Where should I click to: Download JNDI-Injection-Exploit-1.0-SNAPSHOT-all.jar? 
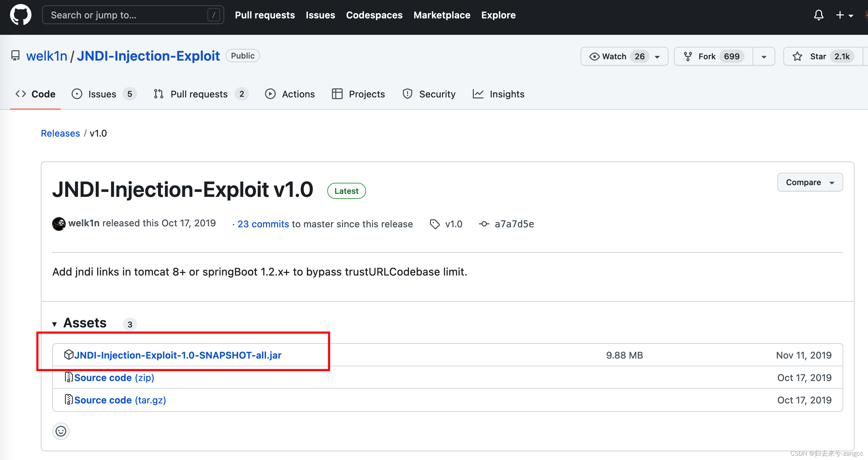coord(178,355)
